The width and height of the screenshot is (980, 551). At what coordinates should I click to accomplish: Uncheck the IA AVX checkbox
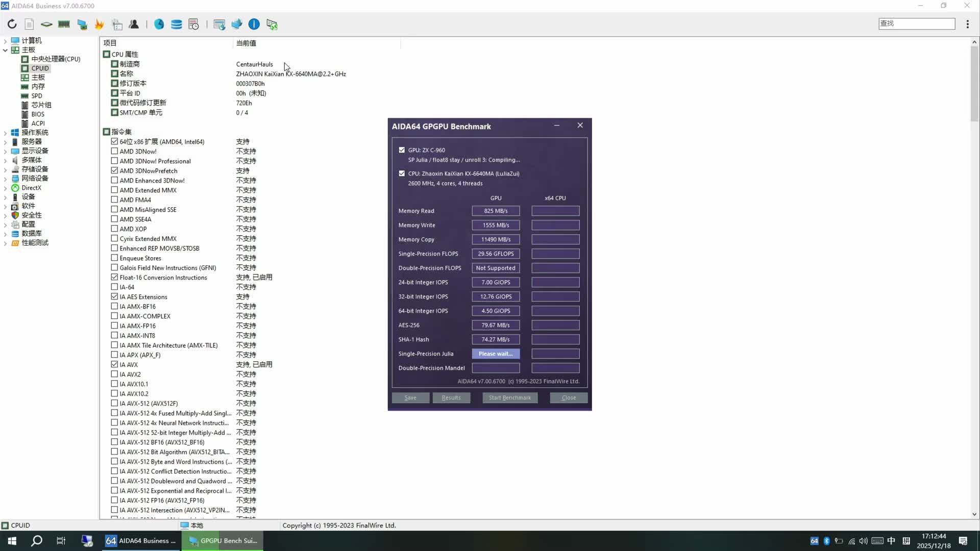coord(114,364)
